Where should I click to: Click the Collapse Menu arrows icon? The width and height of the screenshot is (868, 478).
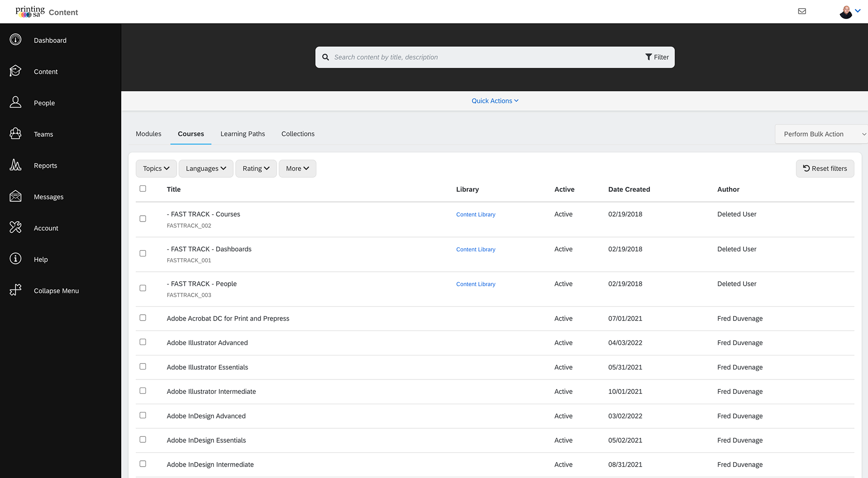(15, 290)
